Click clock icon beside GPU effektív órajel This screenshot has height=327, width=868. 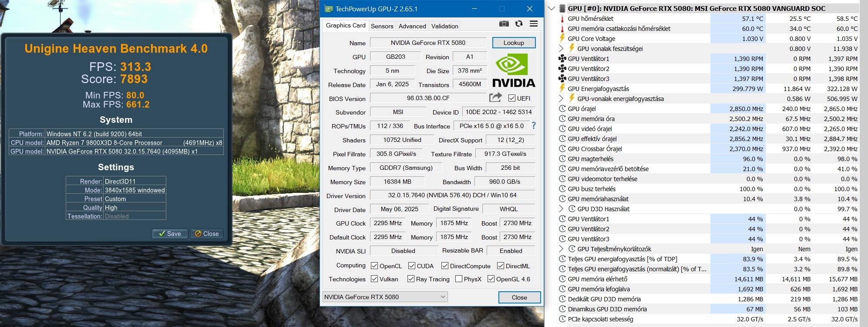(562, 139)
